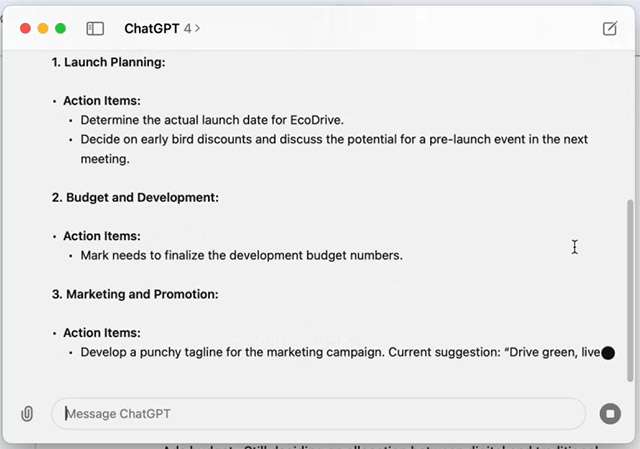Close the ChatGPT window
The image size is (640, 449).
(25, 29)
